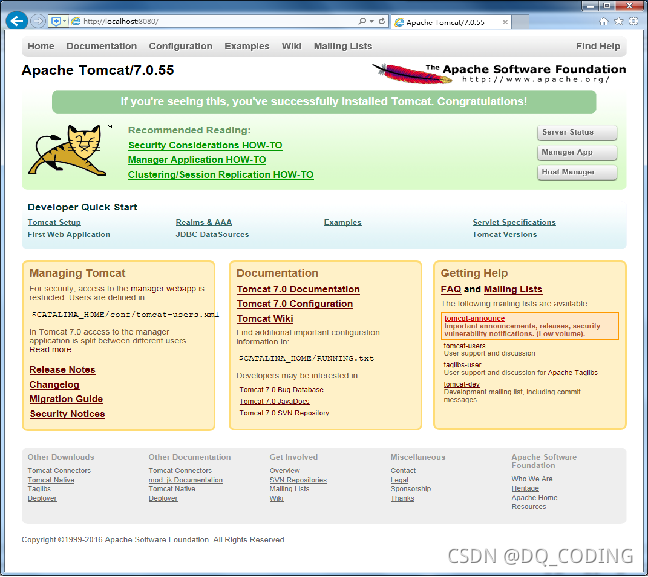This screenshot has height=577, width=648.
Task: Open the tomcat-users mailing list link
Action: (x=465, y=346)
